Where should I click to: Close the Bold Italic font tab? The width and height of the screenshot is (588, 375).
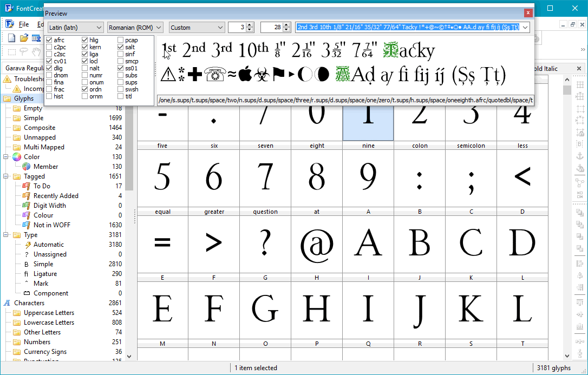[x=579, y=69]
